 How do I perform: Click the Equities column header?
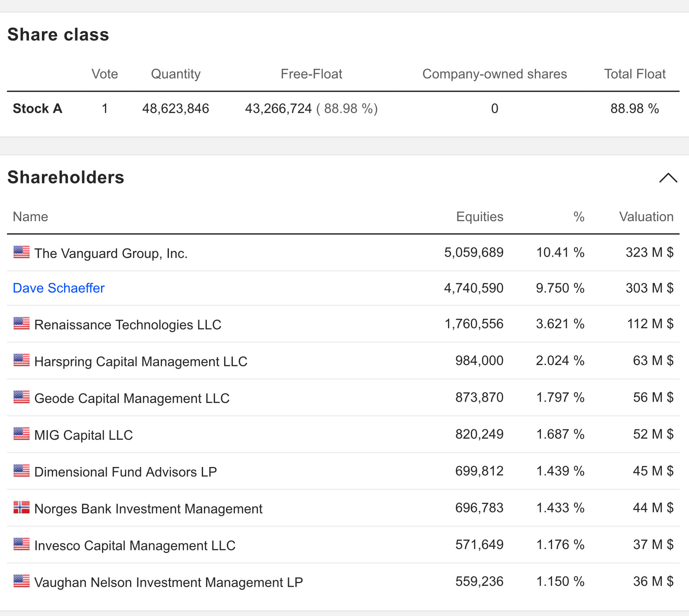(479, 217)
